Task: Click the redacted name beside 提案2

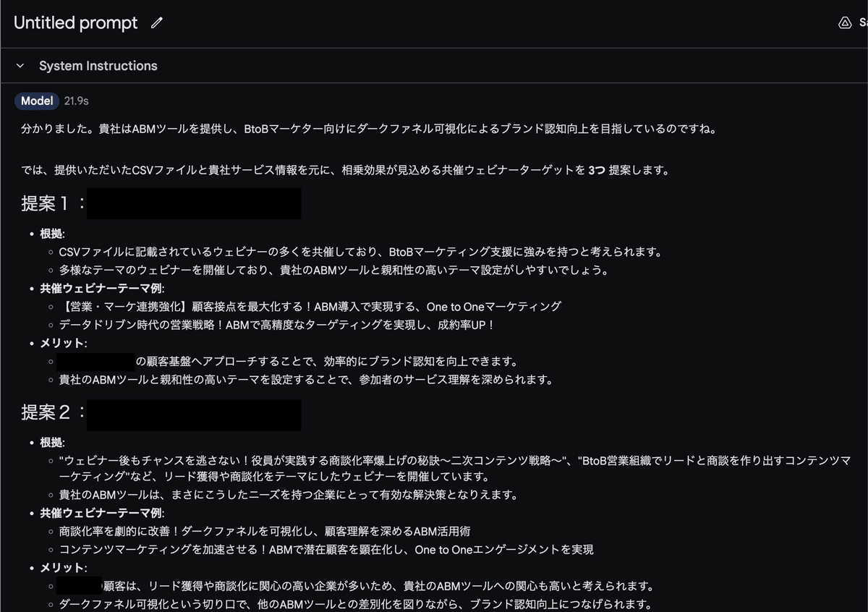Action: pyautogui.click(x=195, y=415)
